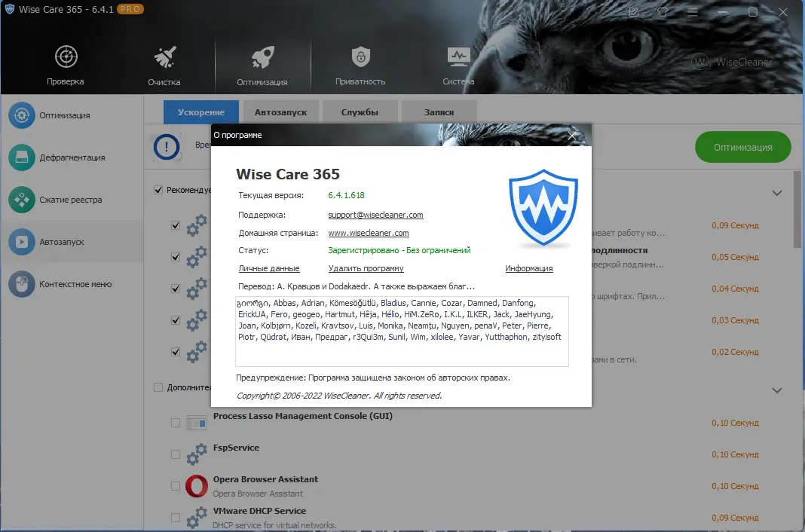Select the Оптимизация rocket icon in toolbar

262,57
